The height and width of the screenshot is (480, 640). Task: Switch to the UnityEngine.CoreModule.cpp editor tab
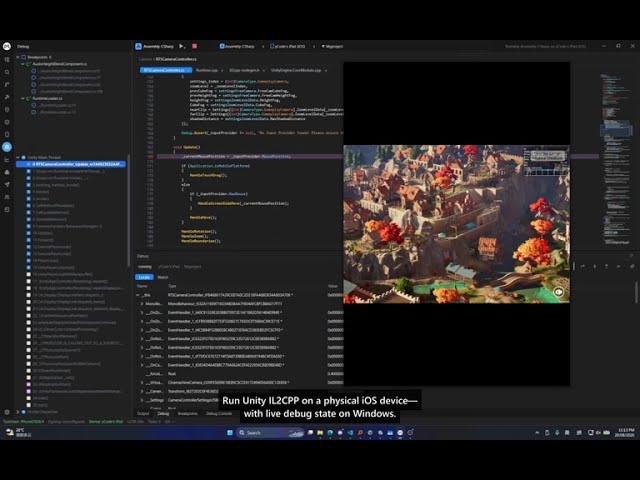[x=296, y=70]
